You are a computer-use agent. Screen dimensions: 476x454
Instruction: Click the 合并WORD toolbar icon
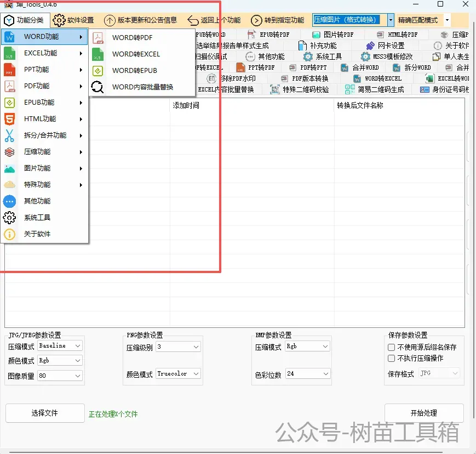[345, 67]
